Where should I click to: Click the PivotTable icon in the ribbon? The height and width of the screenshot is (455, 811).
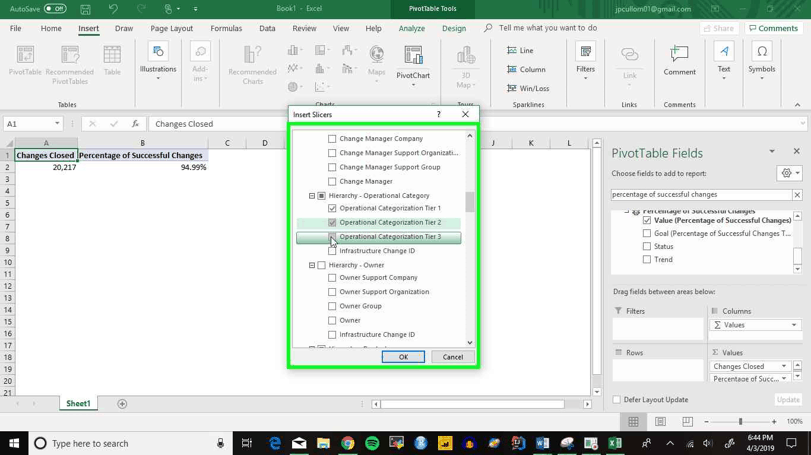(x=25, y=60)
